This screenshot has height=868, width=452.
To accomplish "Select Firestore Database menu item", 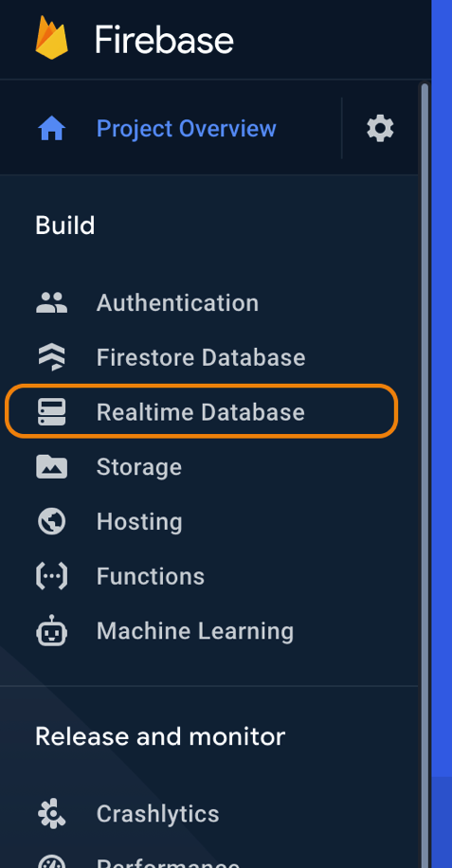I will coord(201,357).
